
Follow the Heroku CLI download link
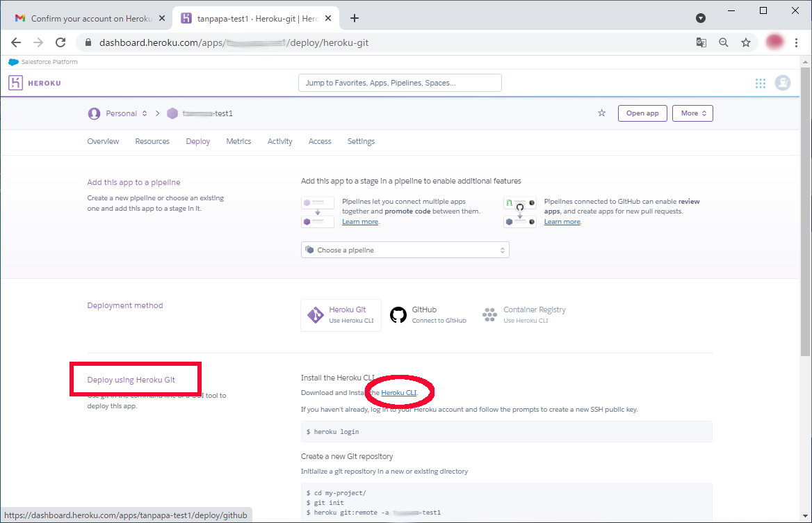[x=398, y=393]
